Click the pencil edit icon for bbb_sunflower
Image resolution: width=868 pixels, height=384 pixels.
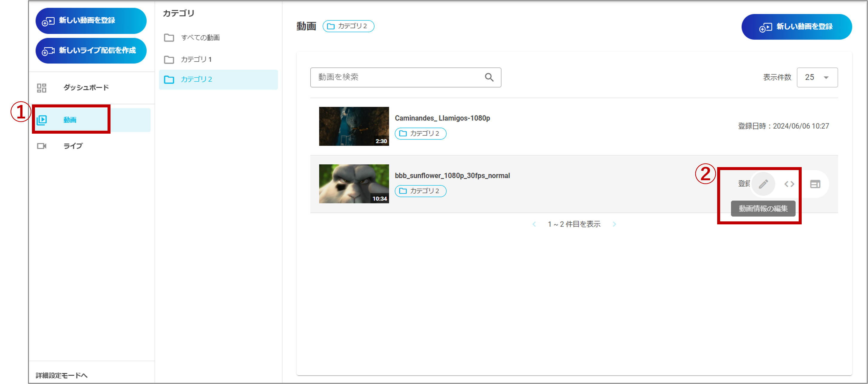(763, 184)
